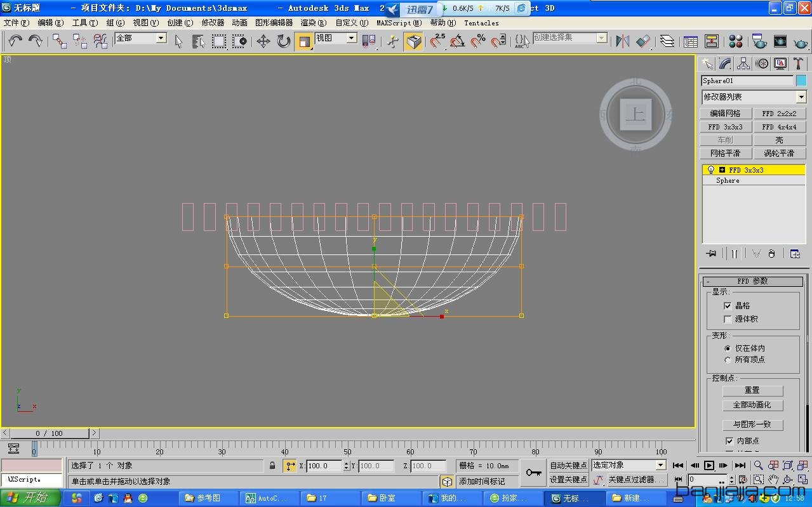Toggle the Angle Snap icon
This screenshot has width=812, height=507.
coord(457,41)
